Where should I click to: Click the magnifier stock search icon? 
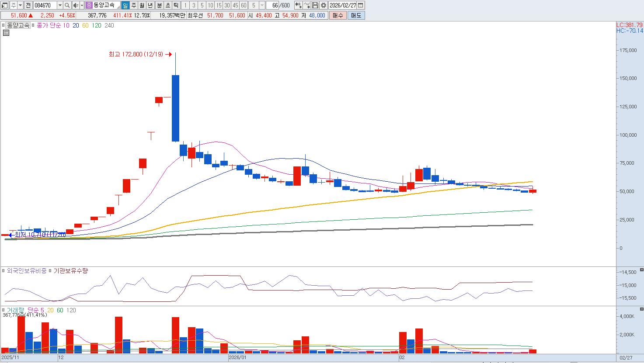pos(67,5)
